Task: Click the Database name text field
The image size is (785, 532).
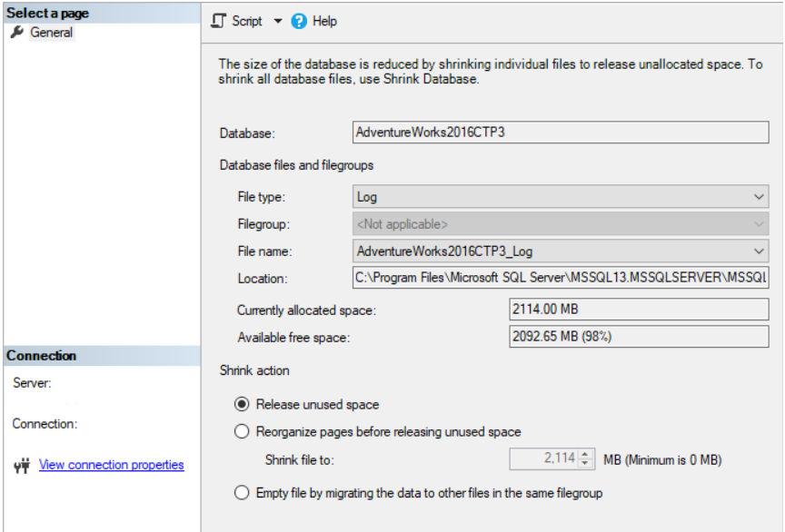Action: point(561,133)
